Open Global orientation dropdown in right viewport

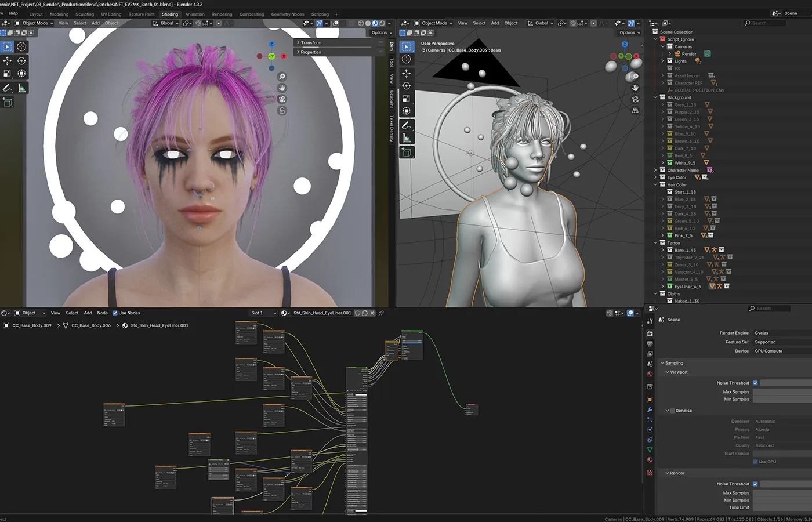pyautogui.click(x=539, y=23)
